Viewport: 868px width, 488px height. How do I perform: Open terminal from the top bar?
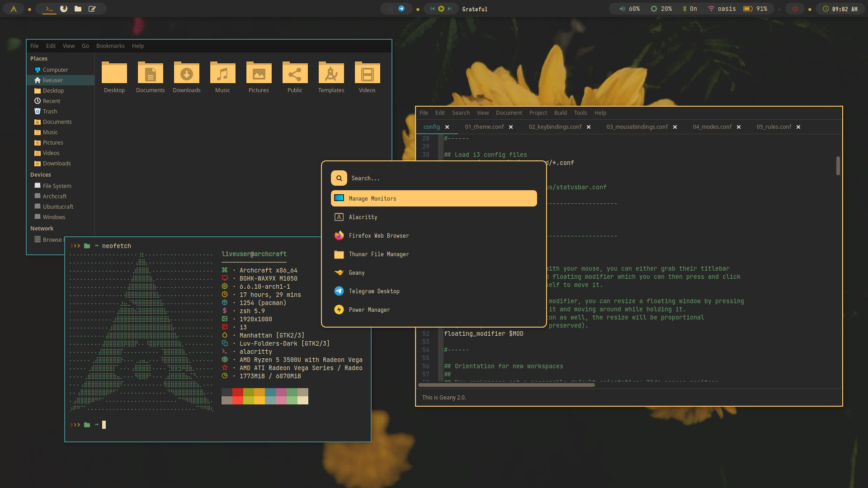tap(49, 9)
